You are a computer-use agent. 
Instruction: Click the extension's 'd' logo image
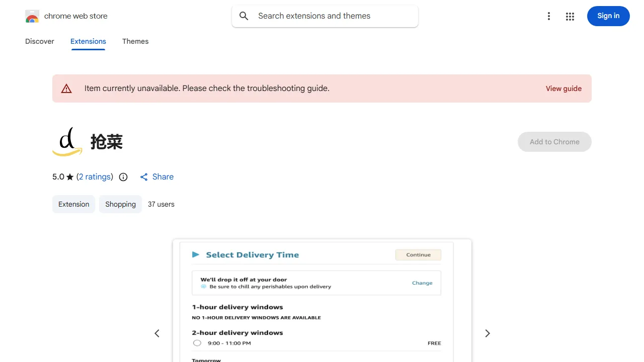67,141
